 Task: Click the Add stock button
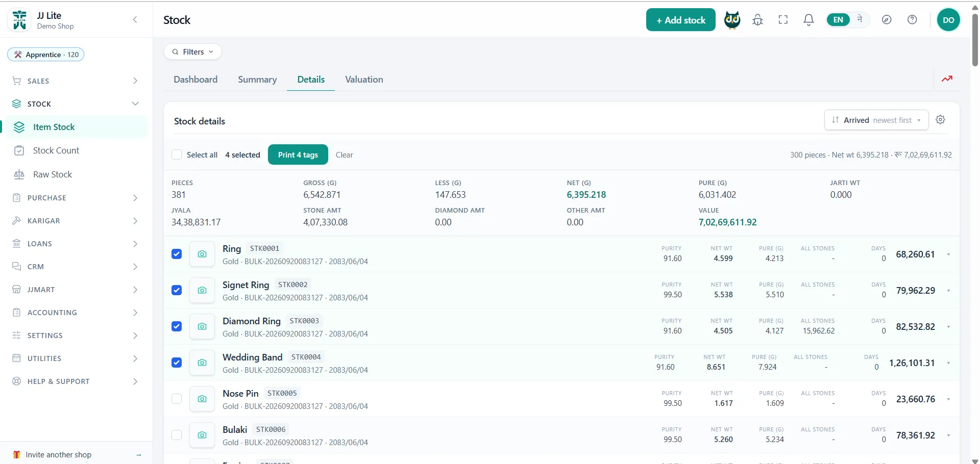tap(680, 20)
